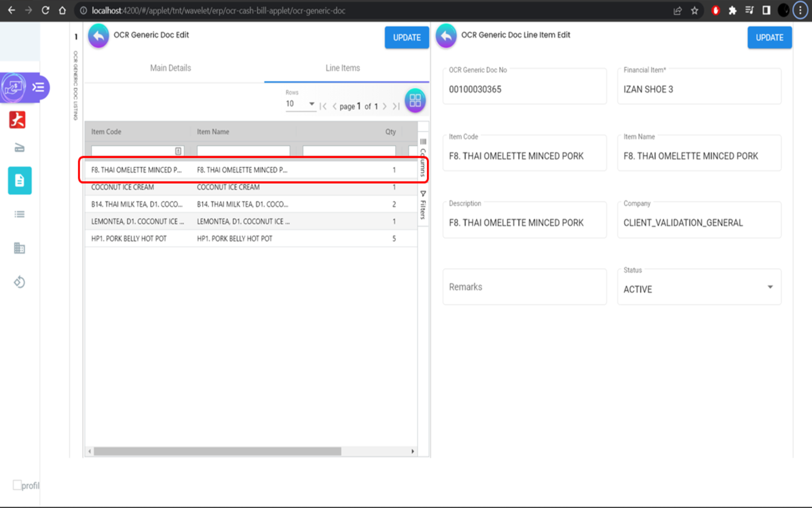Click the red PDF sidebar icon
The width and height of the screenshot is (812, 508).
pyautogui.click(x=17, y=120)
